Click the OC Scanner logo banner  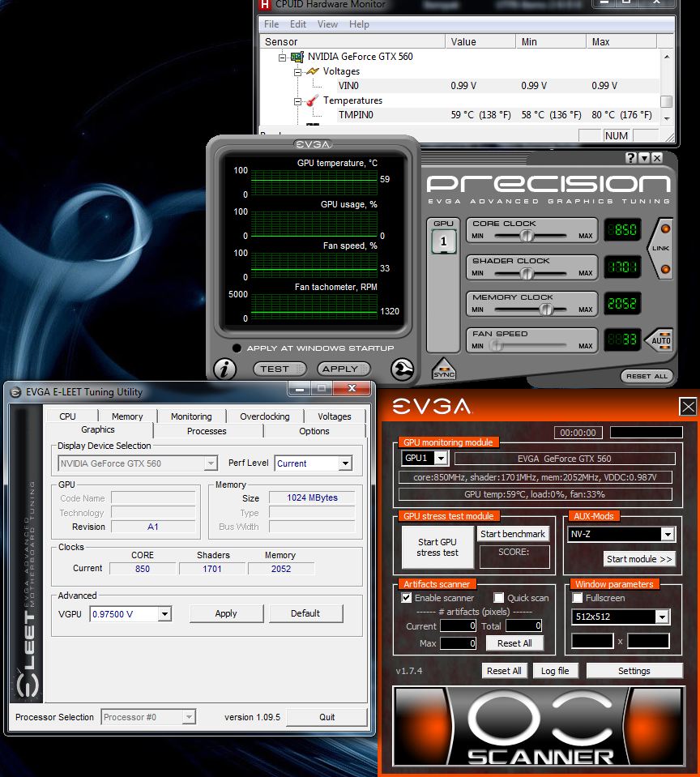click(x=539, y=727)
